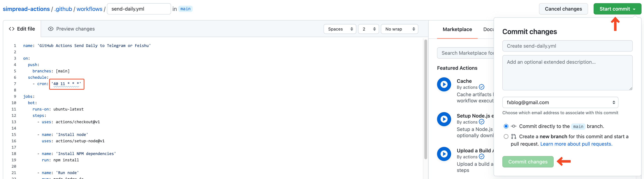Click code line with runs-on: ubuntu-latest

point(58,109)
